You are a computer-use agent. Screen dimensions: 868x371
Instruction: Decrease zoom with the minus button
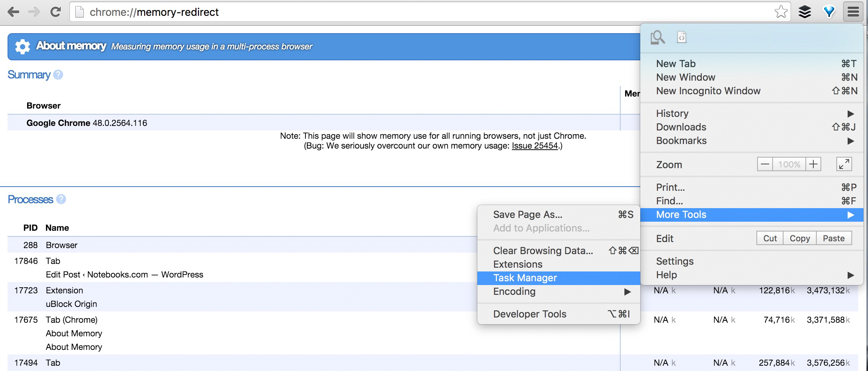[x=765, y=164]
